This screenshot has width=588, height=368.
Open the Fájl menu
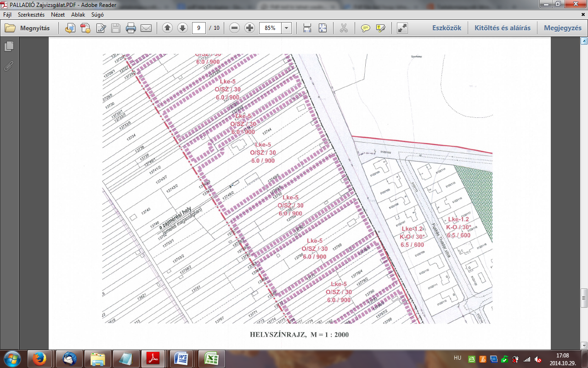7,15
